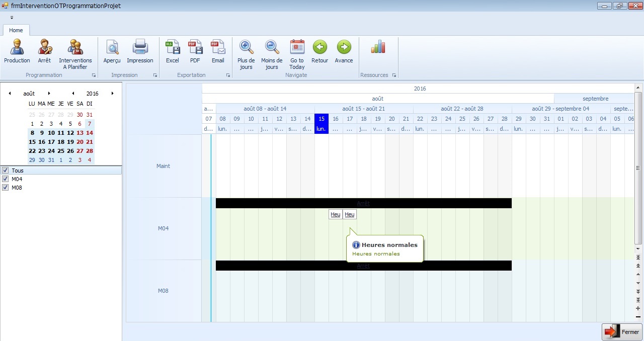Select August 15 column in timeline header
Screen dimensions: 644x341
click(x=321, y=119)
